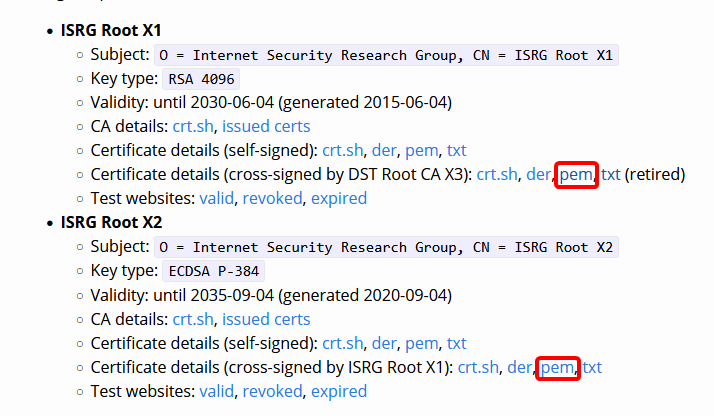Open txt for retired X1 cross-signed certificate
This screenshot has height=416, width=714.
[611, 175]
